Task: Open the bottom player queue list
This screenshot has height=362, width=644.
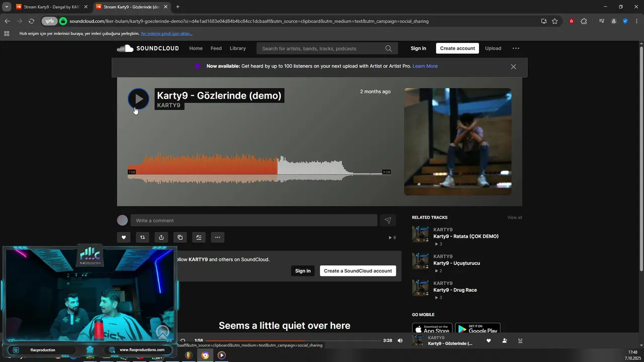Action: (520, 340)
